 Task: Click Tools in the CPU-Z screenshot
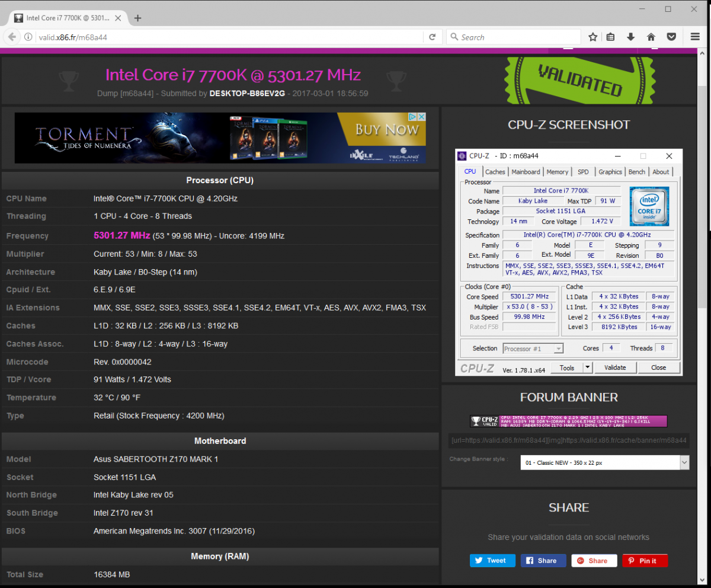(x=567, y=367)
